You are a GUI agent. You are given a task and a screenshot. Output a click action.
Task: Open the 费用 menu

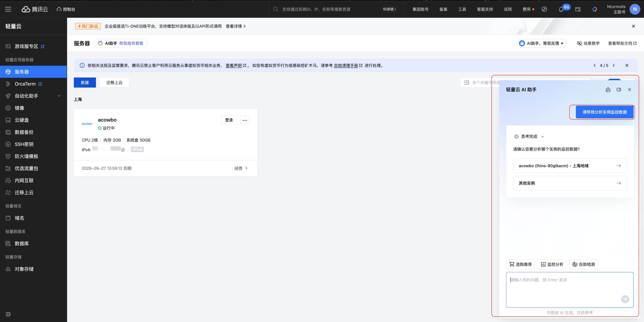click(x=527, y=9)
